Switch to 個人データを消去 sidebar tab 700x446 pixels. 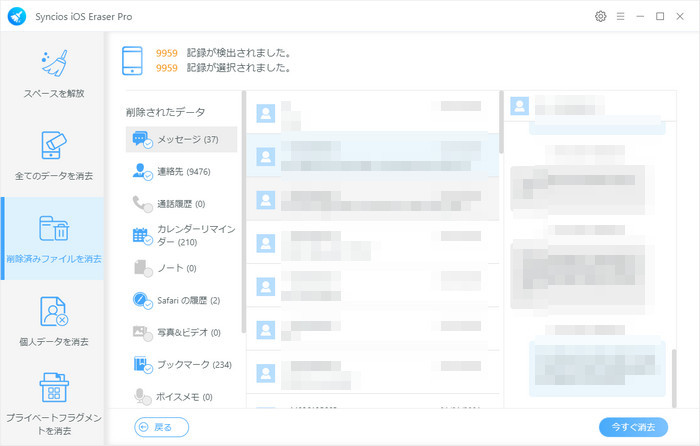pyautogui.click(x=54, y=321)
